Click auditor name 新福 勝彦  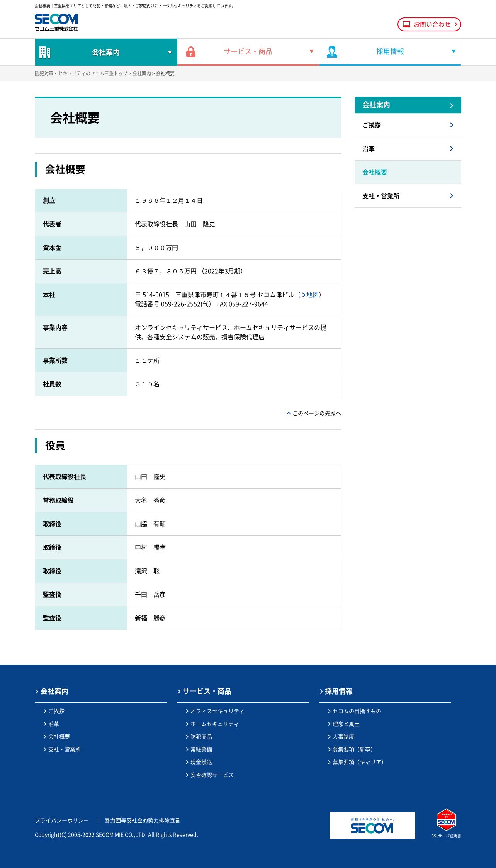[x=150, y=618]
